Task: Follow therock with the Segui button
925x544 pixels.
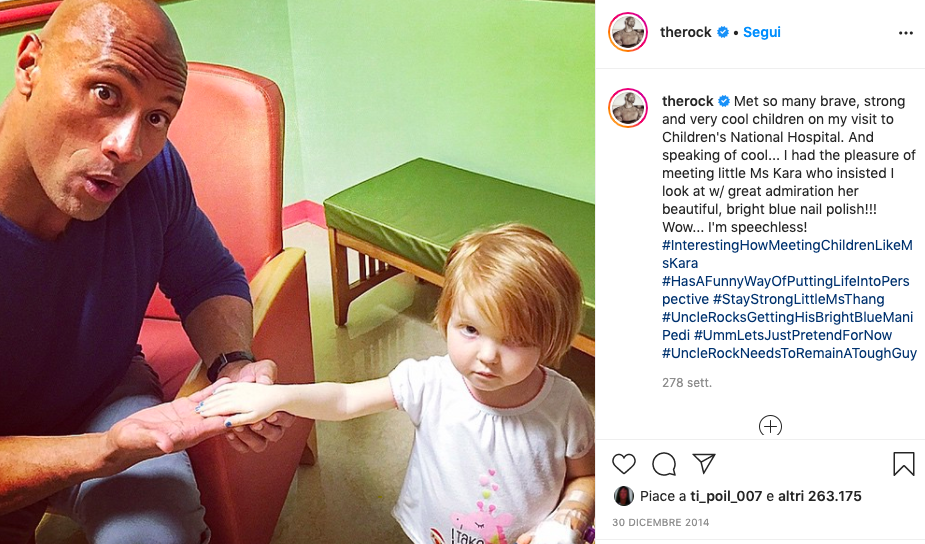Action: click(762, 32)
